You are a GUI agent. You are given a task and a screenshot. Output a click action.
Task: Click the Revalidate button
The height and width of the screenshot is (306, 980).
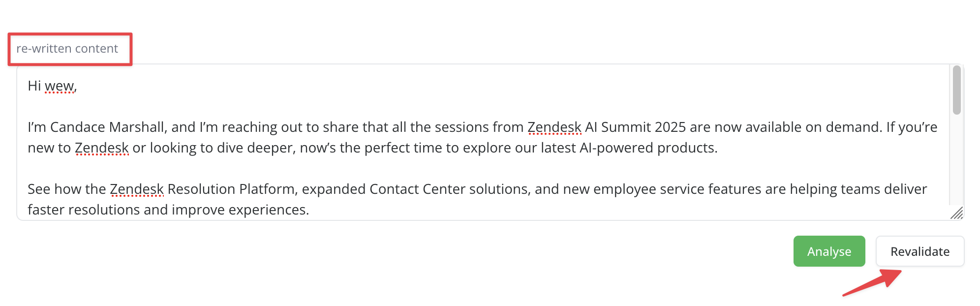919,251
